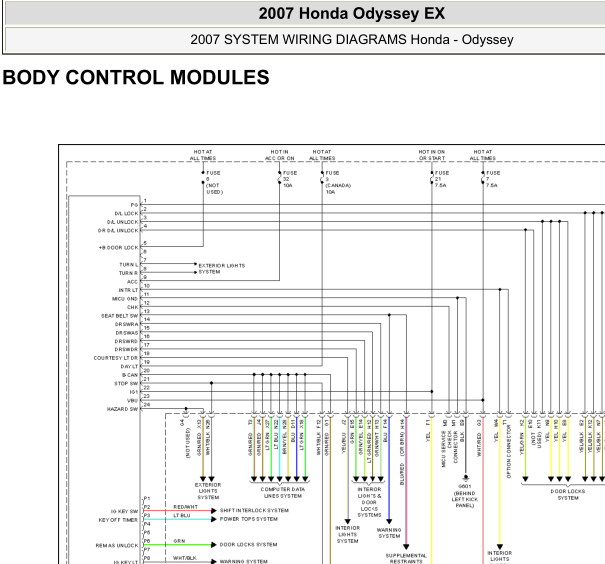Click the 'STOP SW' pin label
Screen dimensions: 605x564
pyautogui.click(x=126, y=383)
